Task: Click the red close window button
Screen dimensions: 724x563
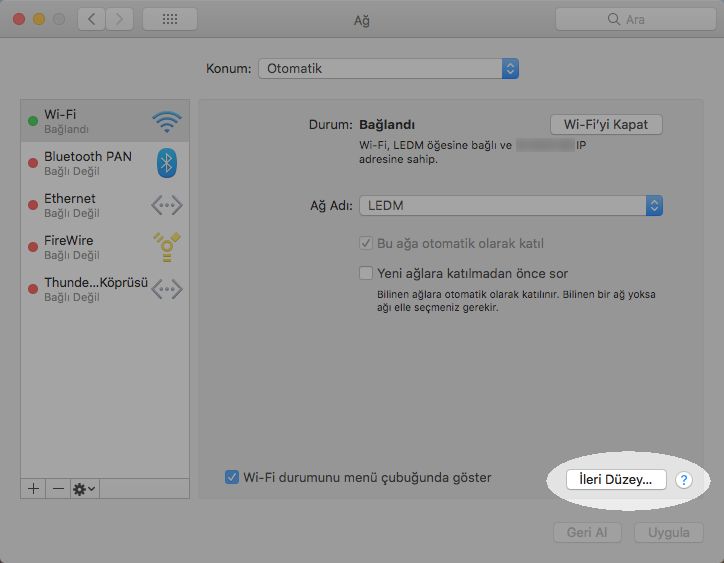Action: (19, 19)
